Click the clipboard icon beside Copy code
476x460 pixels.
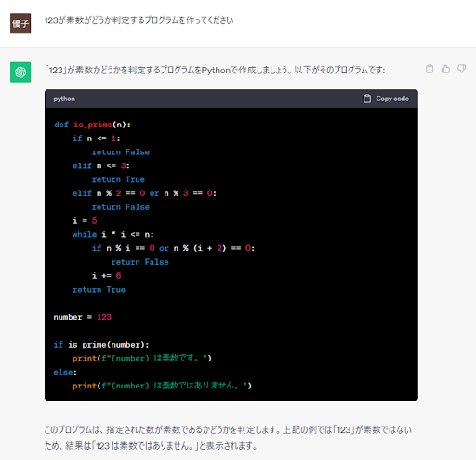pos(367,99)
